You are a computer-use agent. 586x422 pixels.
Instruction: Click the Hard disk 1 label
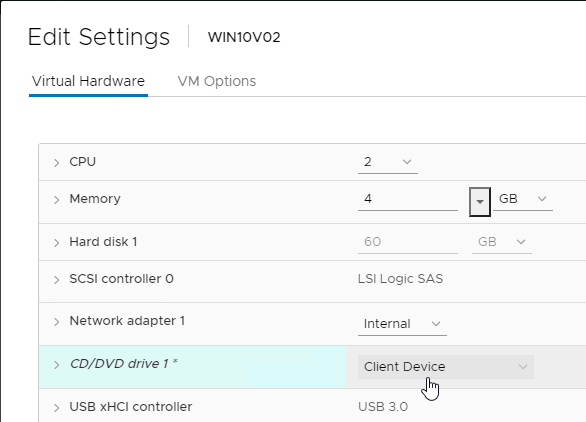(x=103, y=242)
